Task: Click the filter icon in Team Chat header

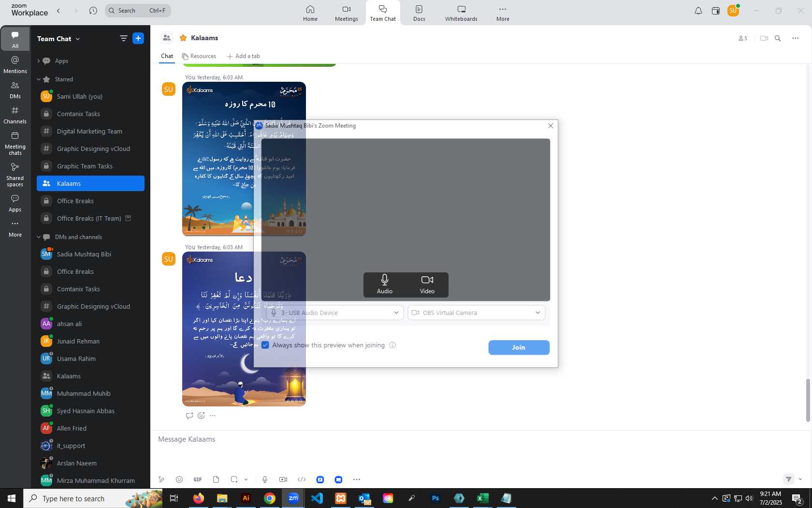Action: tap(124, 38)
